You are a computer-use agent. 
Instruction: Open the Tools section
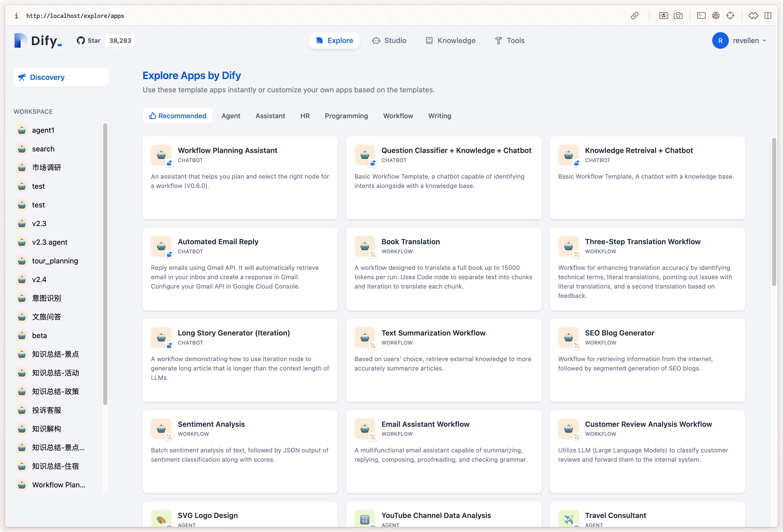pos(509,40)
